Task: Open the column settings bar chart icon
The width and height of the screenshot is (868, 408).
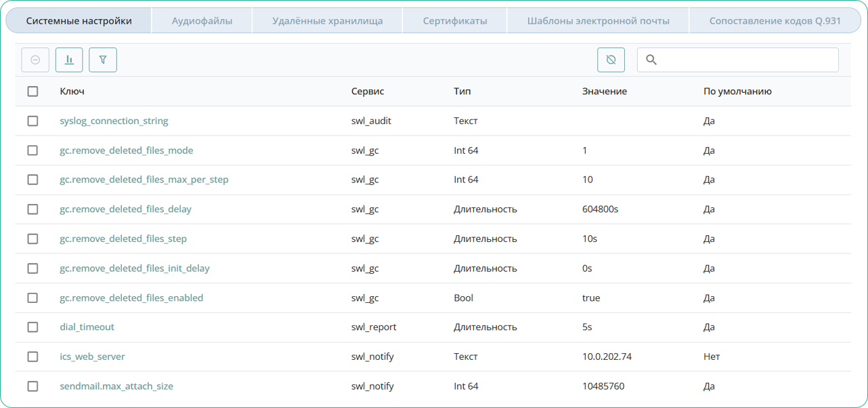Action: point(69,60)
